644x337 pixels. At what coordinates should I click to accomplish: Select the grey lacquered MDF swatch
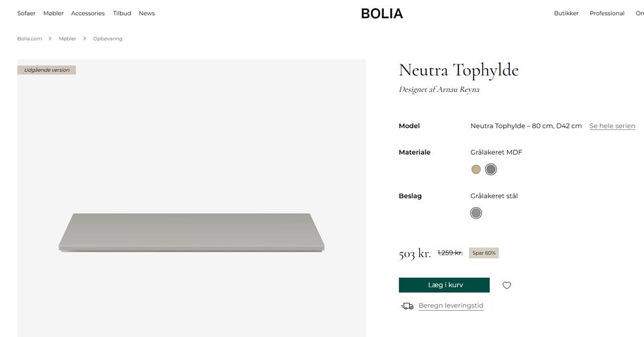(x=491, y=170)
